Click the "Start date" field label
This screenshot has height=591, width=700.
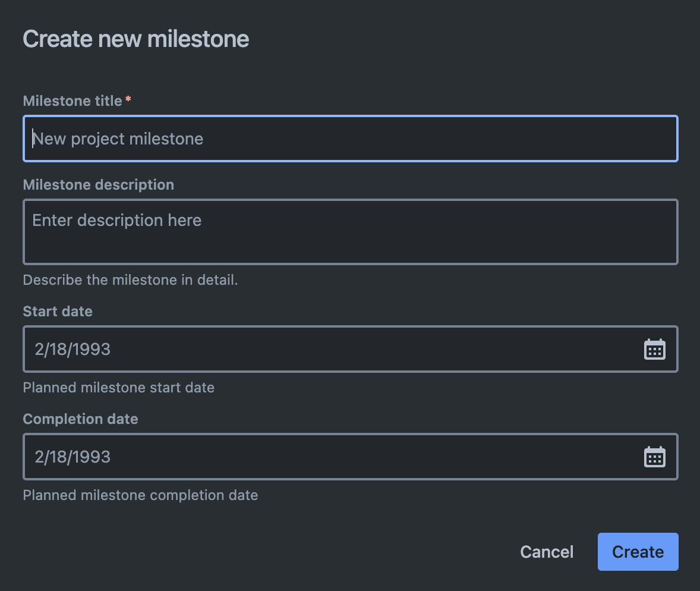[x=58, y=311]
